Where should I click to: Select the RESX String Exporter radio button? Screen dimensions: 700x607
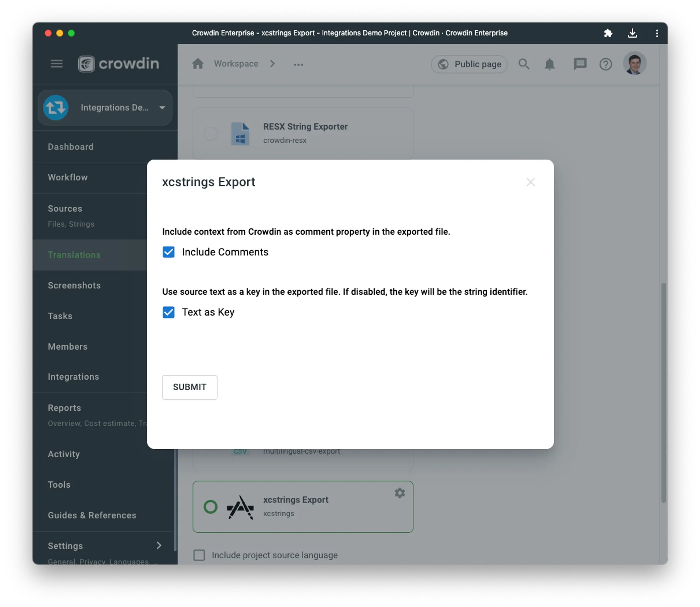pos(210,134)
